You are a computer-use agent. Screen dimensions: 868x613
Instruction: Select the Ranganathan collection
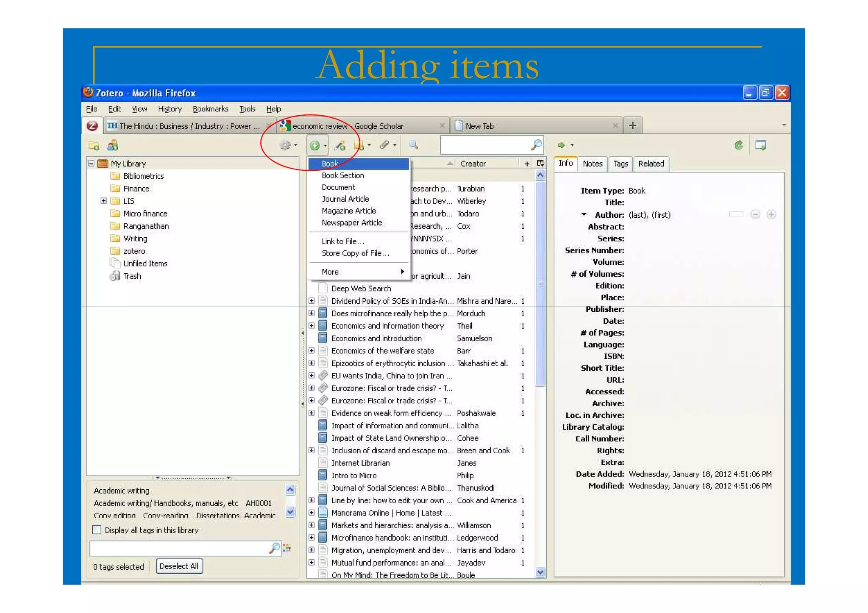146,226
